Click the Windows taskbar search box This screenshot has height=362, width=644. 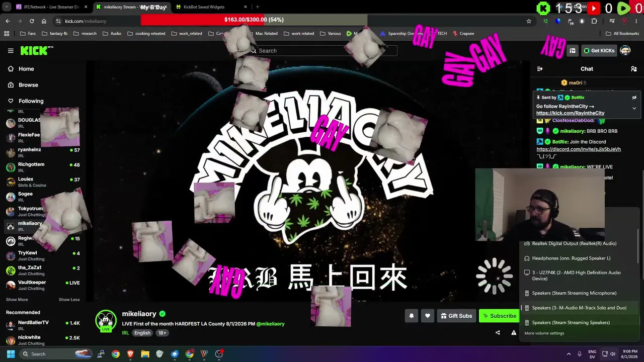coord(56,354)
